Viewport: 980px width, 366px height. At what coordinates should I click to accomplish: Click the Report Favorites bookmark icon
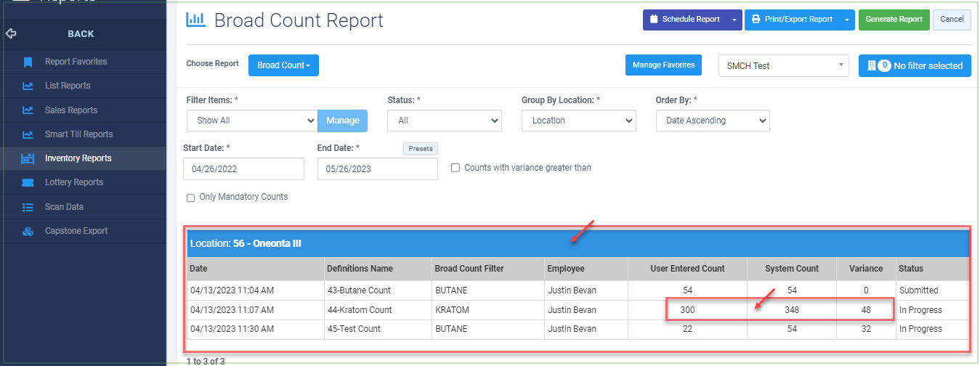(x=28, y=62)
